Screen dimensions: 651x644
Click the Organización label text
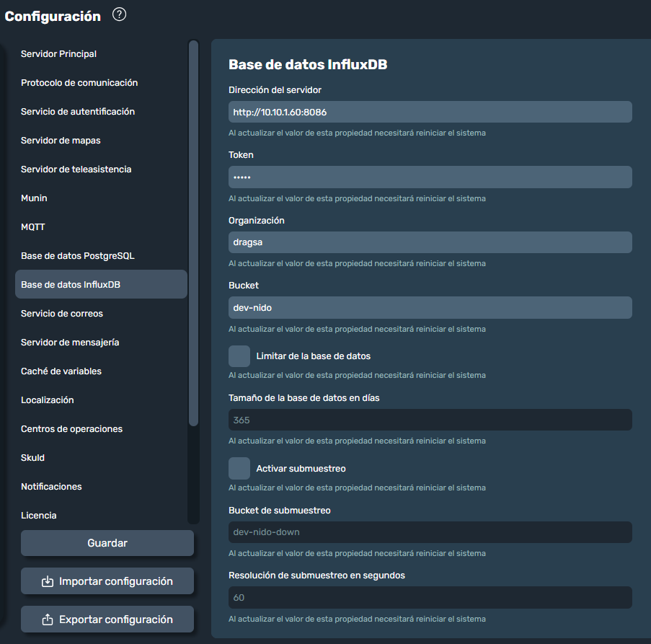coord(256,221)
